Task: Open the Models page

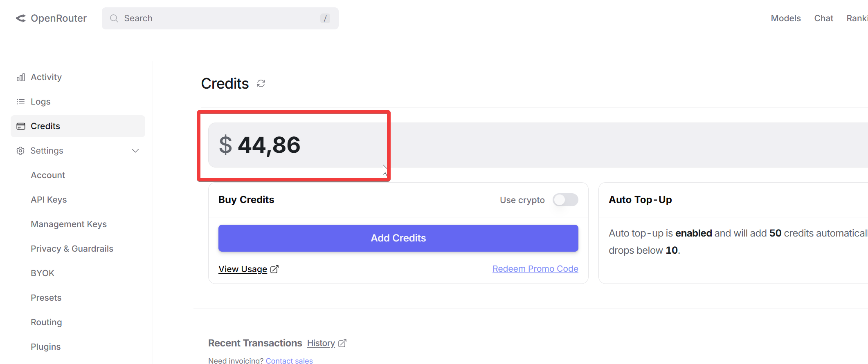Action: (786, 18)
